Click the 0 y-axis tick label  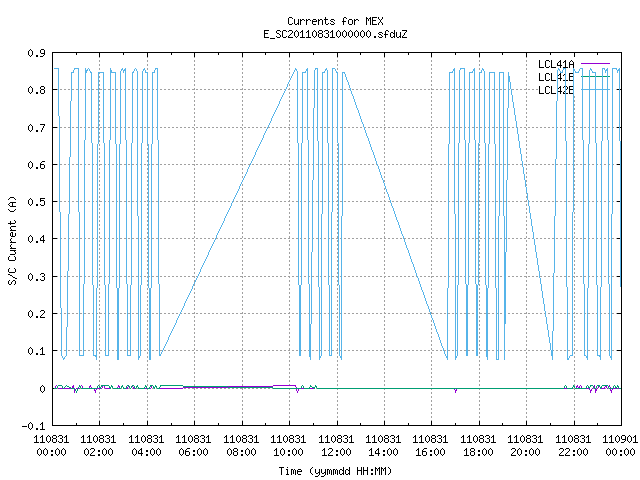(42, 389)
